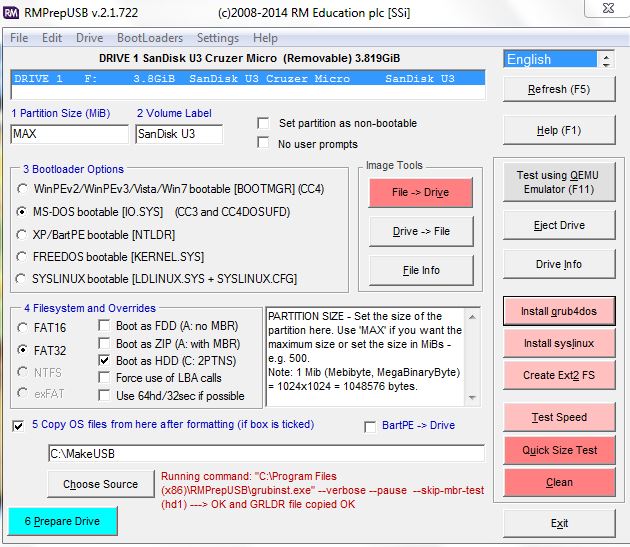Select XP/BartPE bootable NTLDR option
This screenshot has height=547, width=630.
[21, 234]
